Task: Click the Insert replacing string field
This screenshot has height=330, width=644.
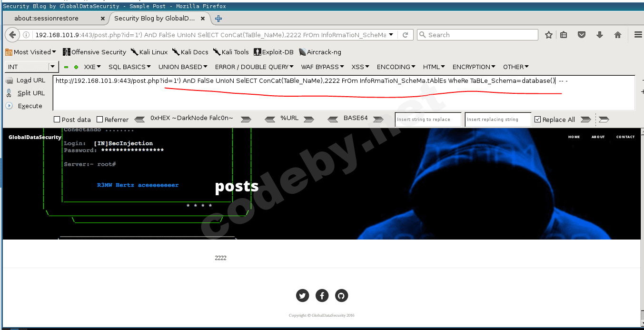Action: [498, 120]
